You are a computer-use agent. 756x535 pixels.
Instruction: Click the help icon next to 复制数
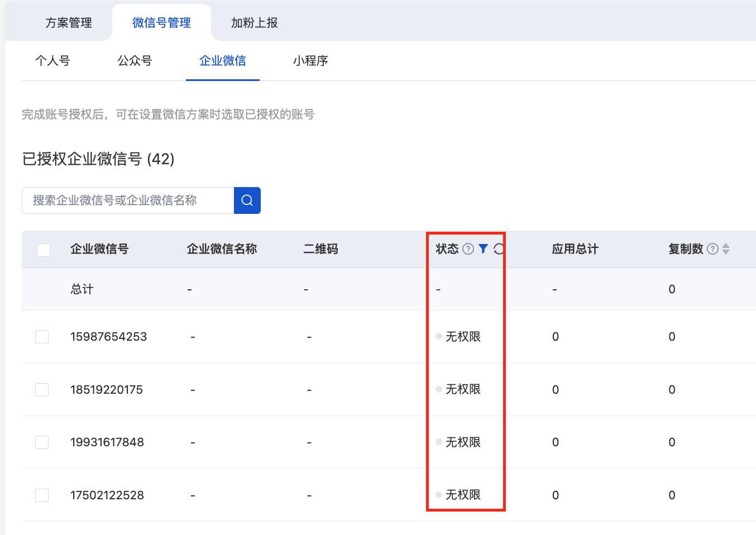click(x=712, y=249)
